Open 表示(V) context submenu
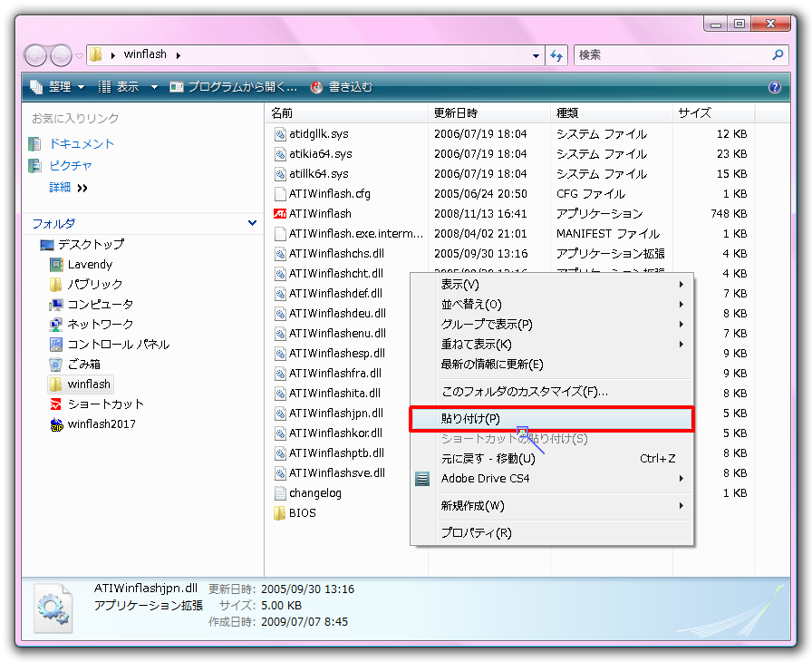The image size is (812, 662). [x=552, y=285]
